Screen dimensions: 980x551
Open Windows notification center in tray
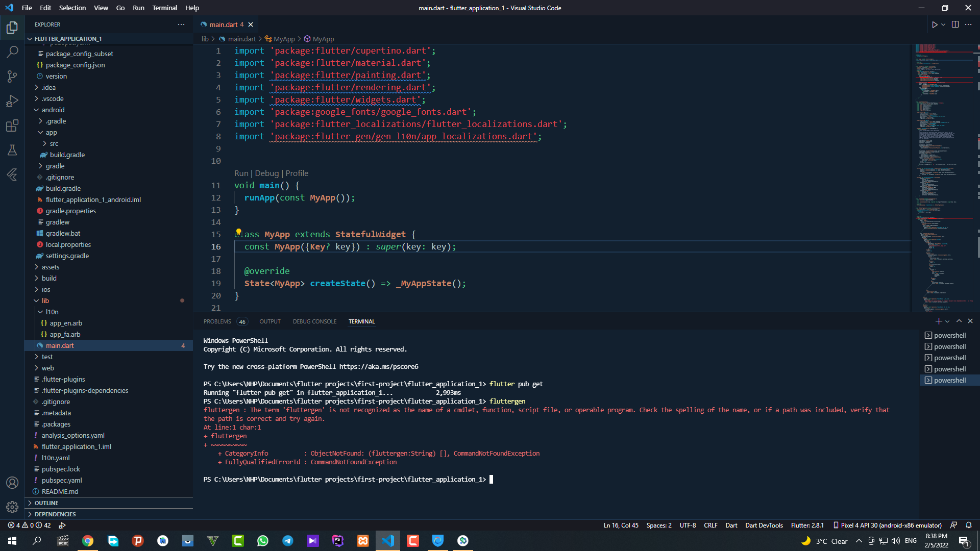pos(964,541)
